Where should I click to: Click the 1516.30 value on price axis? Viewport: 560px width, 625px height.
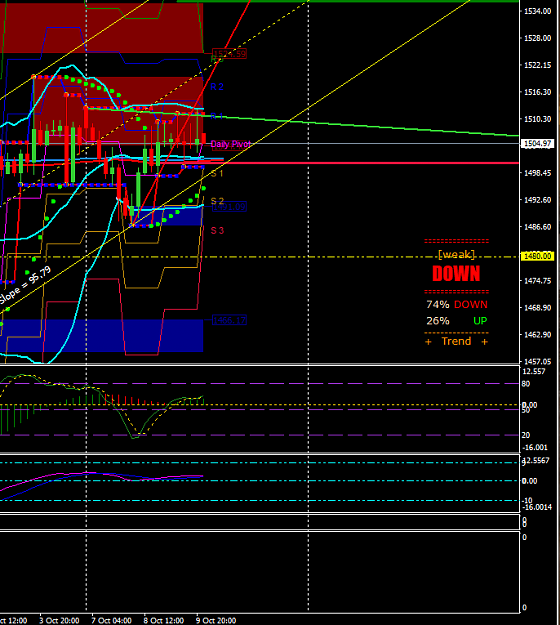[x=538, y=92]
